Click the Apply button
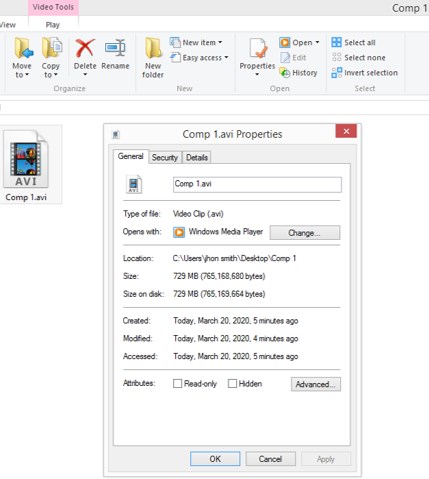Image resolution: width=429 pixels, height=479 pixels. 326,459
